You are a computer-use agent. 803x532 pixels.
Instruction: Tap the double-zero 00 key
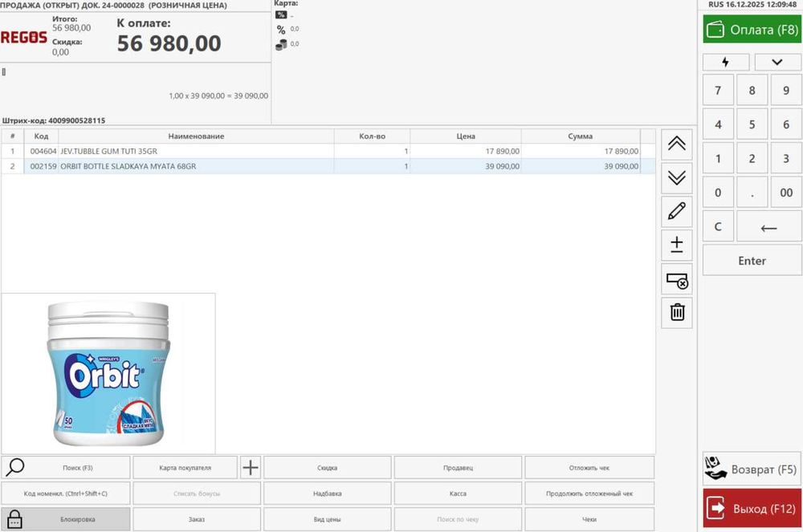[x=786, y=193]
